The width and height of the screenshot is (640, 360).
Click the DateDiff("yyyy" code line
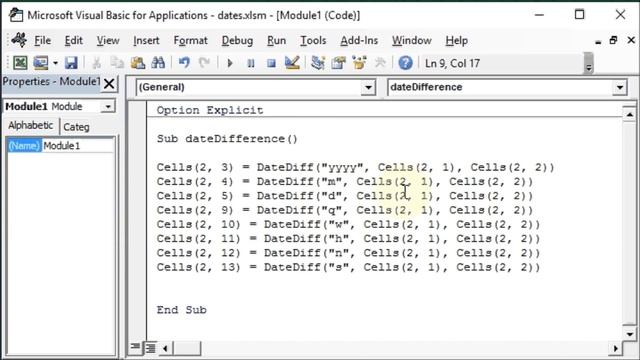coord(356,167)
